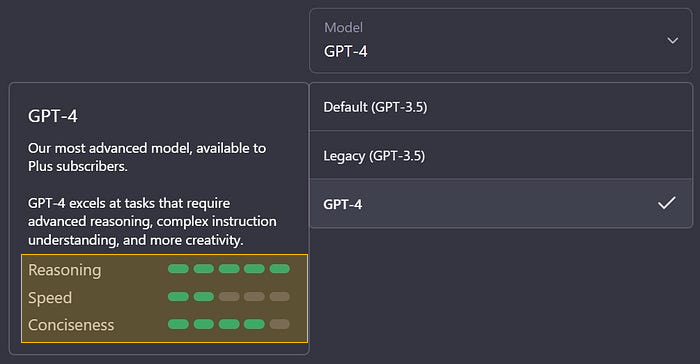Click the chevron arrow in Model selector
Image resolution: width=700 pixels, height=364 pixels.
[673, 41]
